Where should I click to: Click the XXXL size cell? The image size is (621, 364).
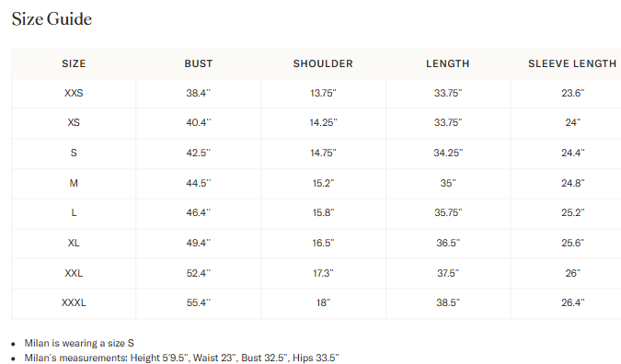point(74,302)
